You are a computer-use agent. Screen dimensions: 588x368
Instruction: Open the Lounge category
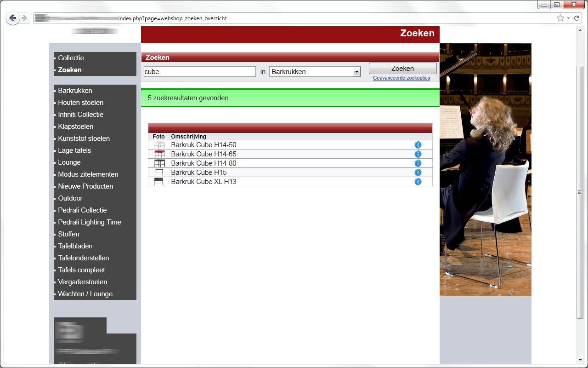pyautogui.click(x=69, y=162)
